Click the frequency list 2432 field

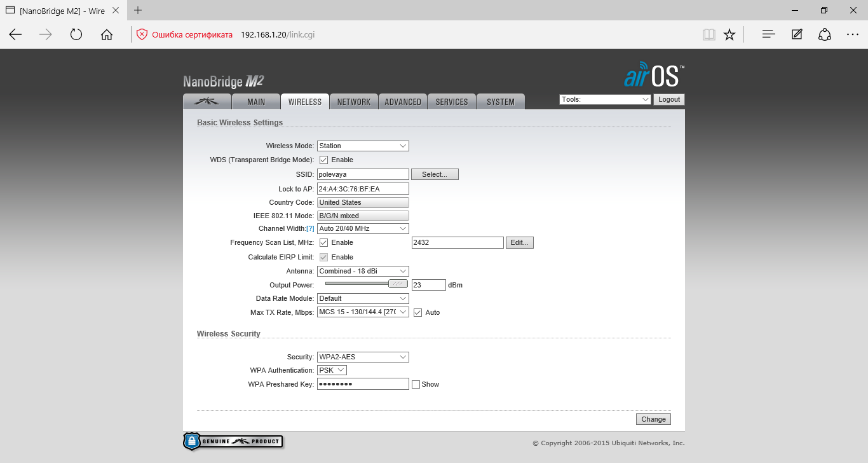[458, 242]
